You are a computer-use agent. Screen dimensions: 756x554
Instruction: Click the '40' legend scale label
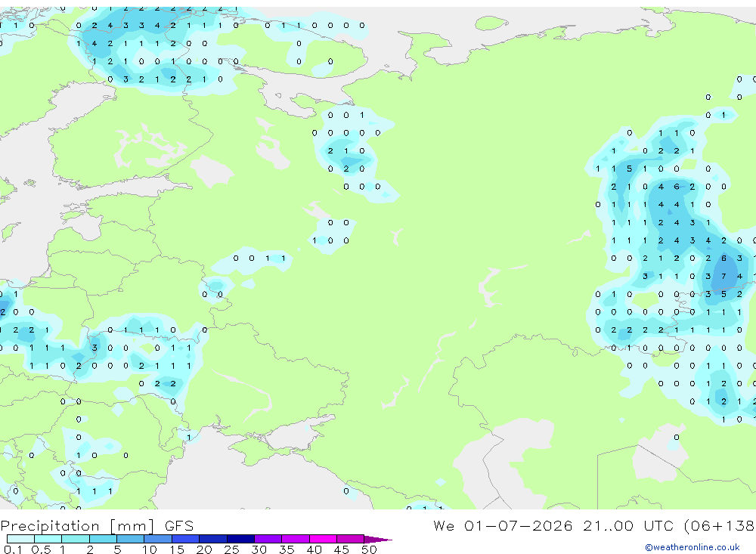314,549
